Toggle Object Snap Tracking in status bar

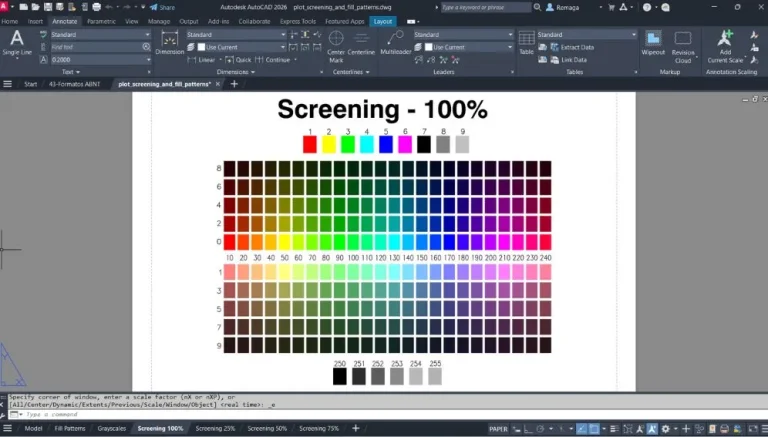(x=581, y=429)
